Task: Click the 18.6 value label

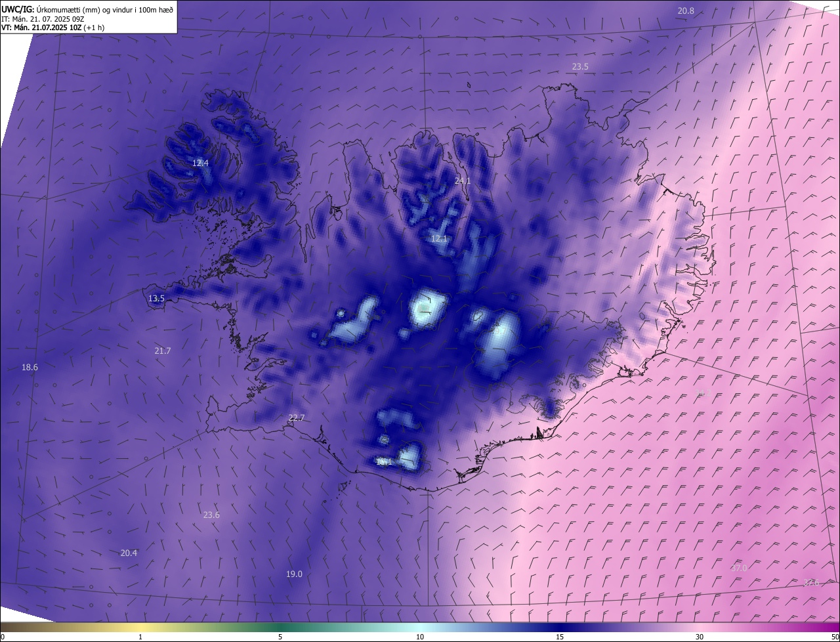Action: [30, 368]
